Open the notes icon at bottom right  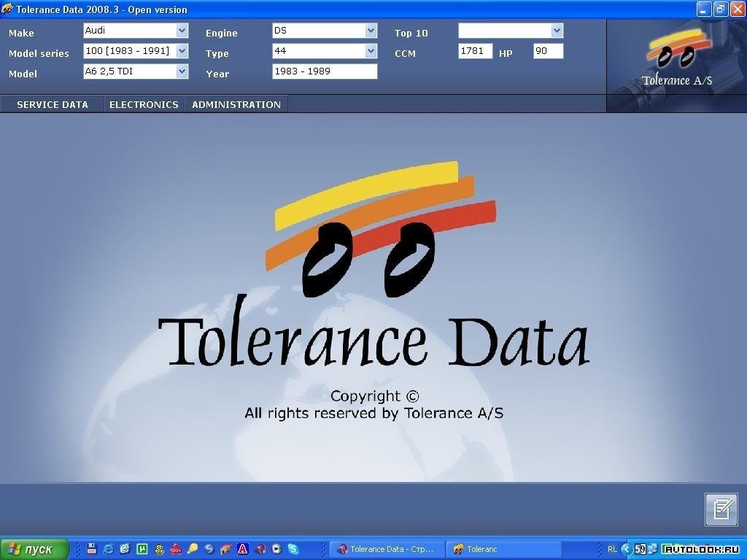(721, 510)
